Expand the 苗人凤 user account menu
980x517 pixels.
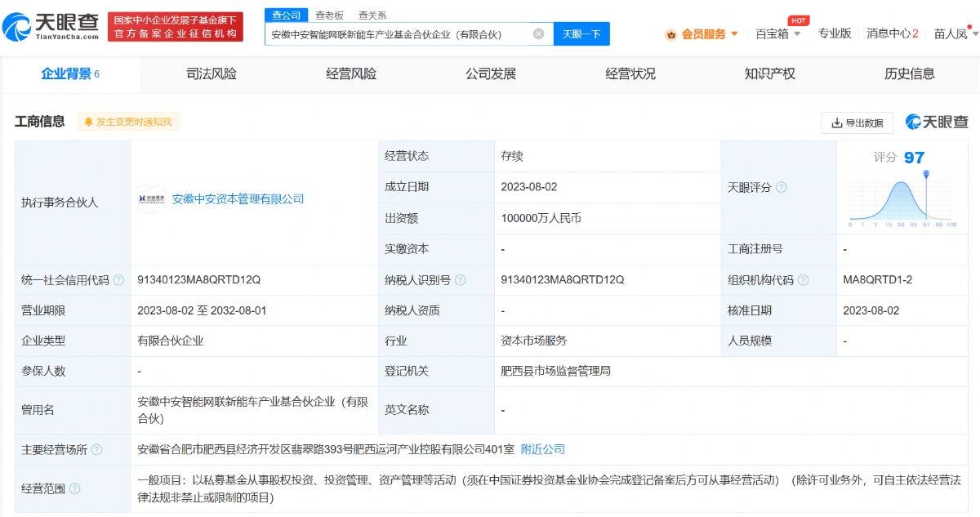pyautogui.click(x=955, y=34)
